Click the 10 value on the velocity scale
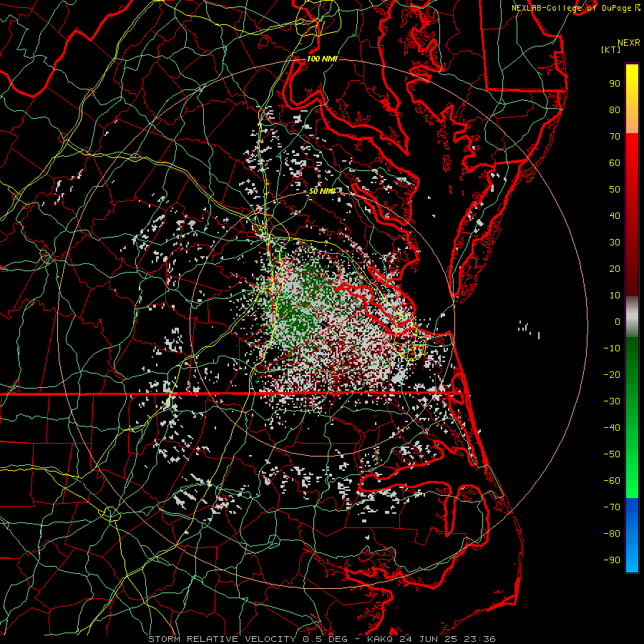644x644 pixels. [615, 296]
